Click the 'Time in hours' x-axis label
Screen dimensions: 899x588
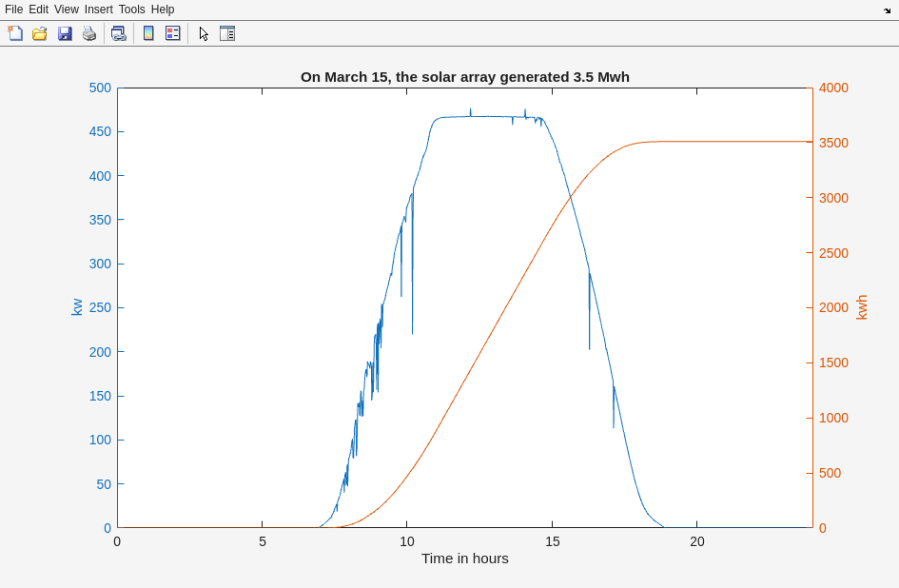[464, 559]
